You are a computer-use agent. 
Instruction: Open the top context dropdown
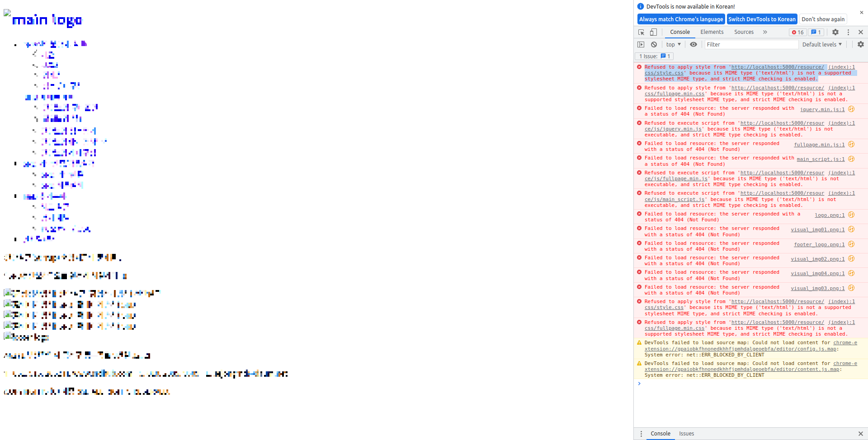coord(673,44)
